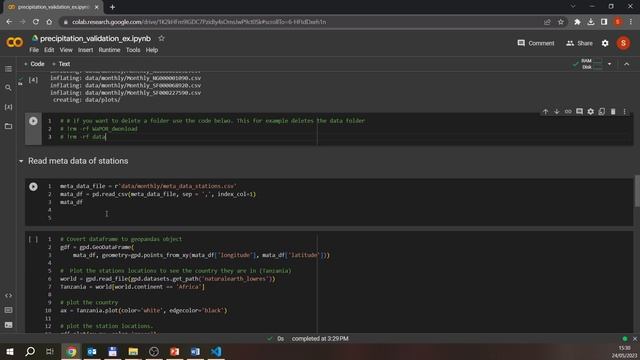
Task: Open Colab settings gear in the header
Action: click(x=605, y=43)
